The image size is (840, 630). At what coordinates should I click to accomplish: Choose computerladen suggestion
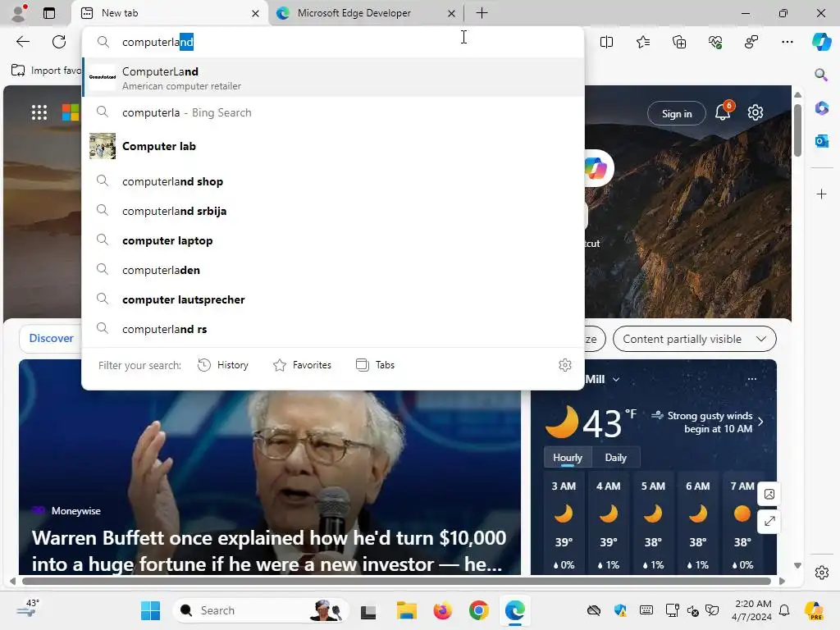click(333, 270)
